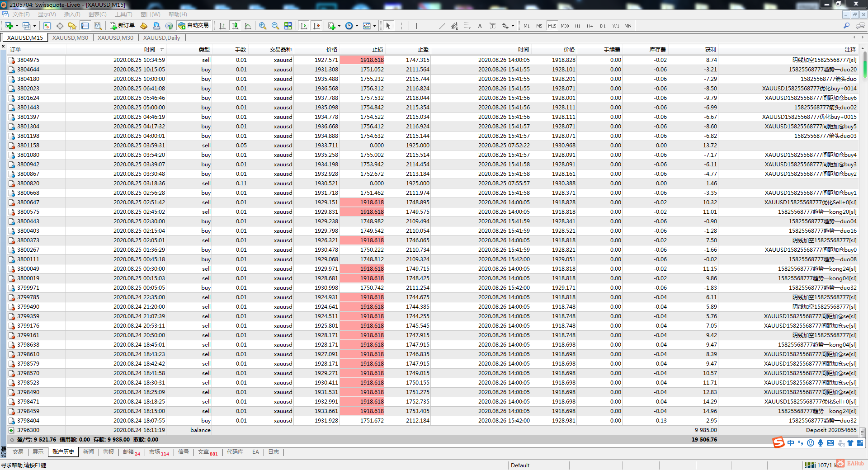868x470 pixels.
Task: Switch timeframe to H4
Action: [590, 26]
